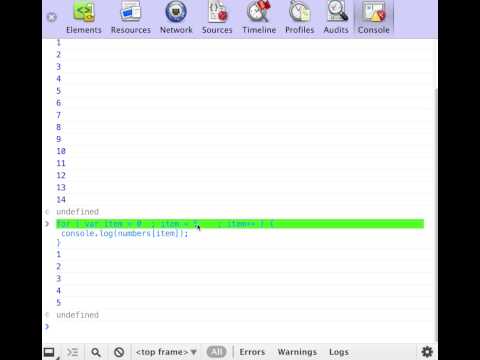
Task: Click the output line 7
Action: pyautogui.click(x=59, y=115)
